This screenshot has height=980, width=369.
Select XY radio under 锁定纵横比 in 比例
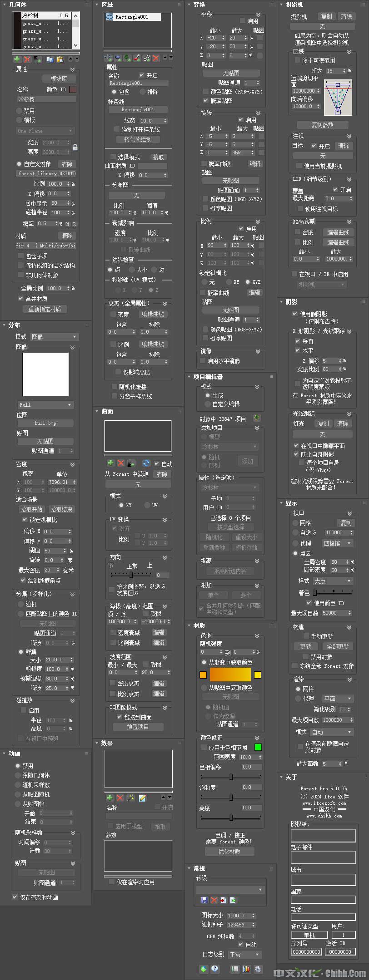229,282
